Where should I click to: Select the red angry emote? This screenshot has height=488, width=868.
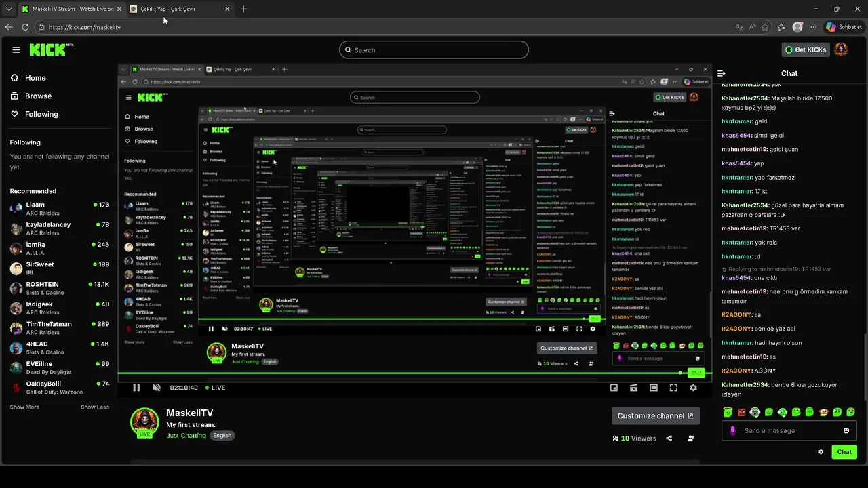coord(741,412)
